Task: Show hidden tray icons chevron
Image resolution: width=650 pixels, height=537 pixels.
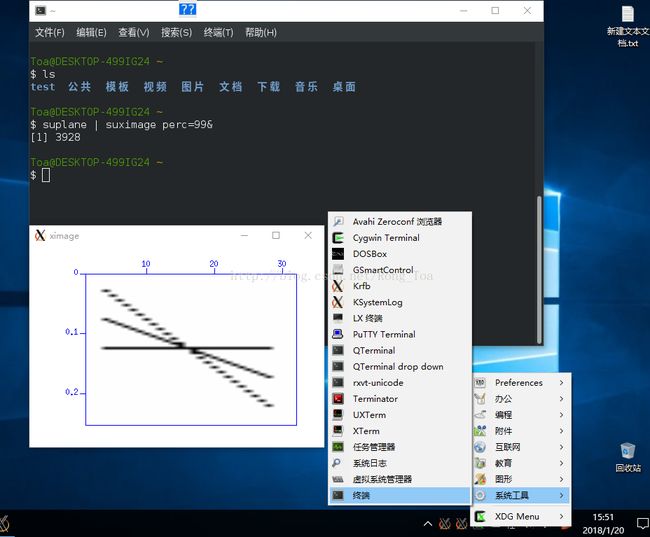Action: (x=428, y=524)
